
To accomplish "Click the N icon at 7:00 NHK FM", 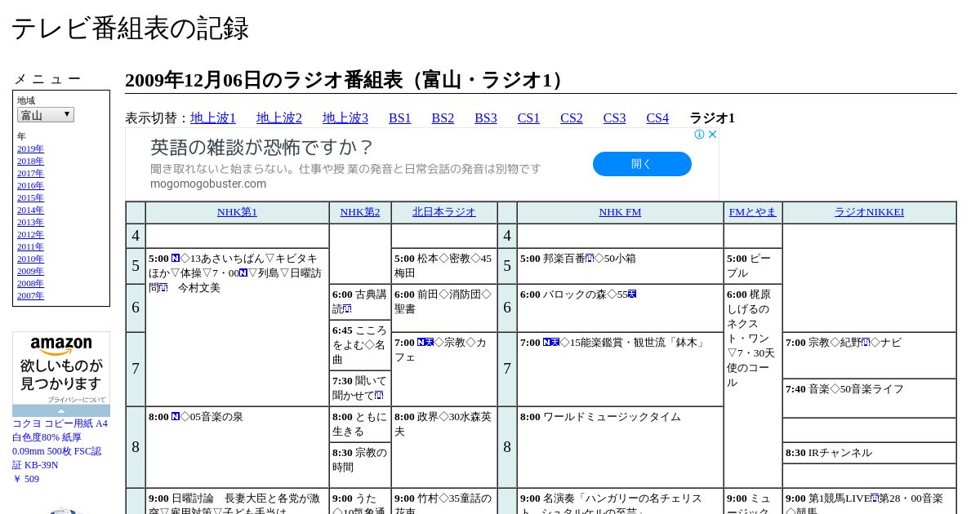I will pyautogui.click(x=547, y=343).
